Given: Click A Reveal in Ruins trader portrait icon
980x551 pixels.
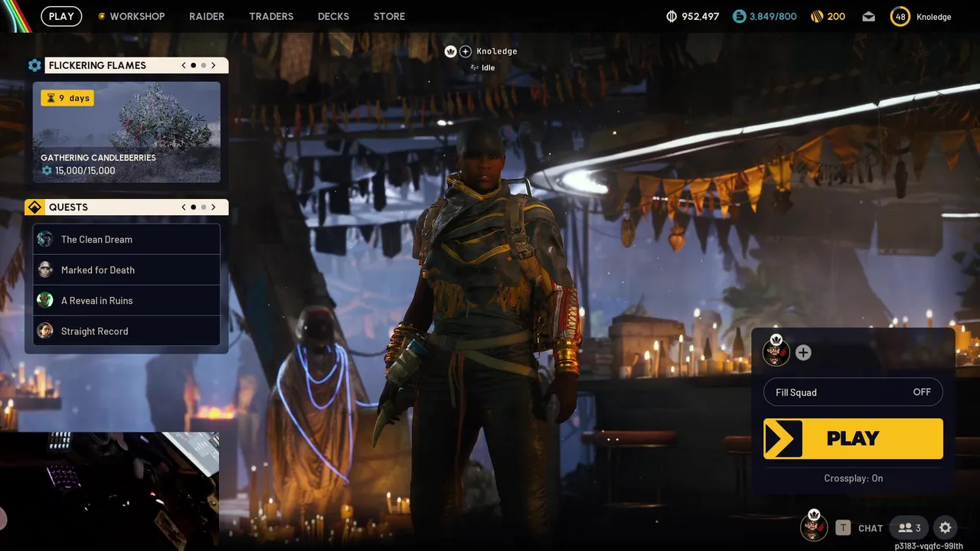Looking at the screenshot, I should pos(45,300).
